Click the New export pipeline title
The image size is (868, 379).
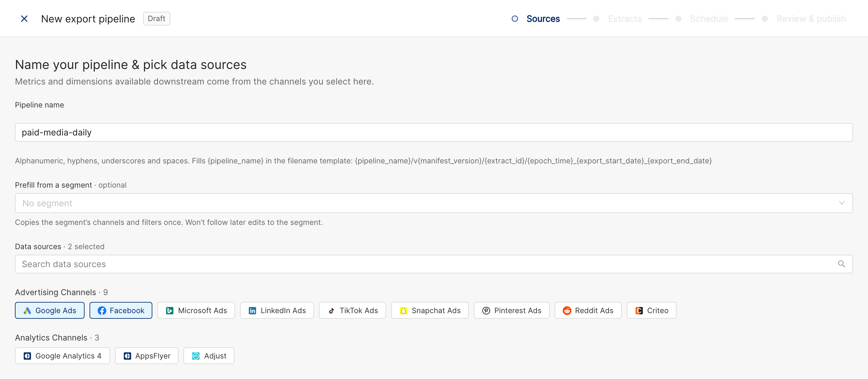click(x=88, y=19)
